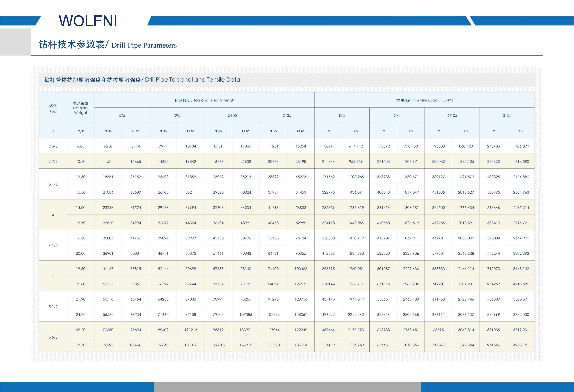
Task: Click the Nominal Weight column header
Action: tap(81, 108)
